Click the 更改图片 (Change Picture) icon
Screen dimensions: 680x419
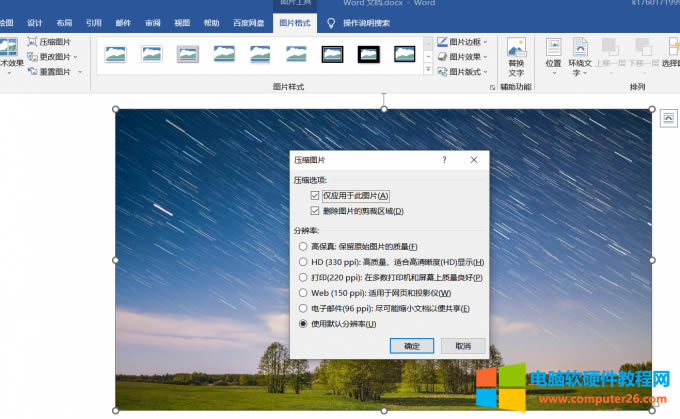[33, 57]
